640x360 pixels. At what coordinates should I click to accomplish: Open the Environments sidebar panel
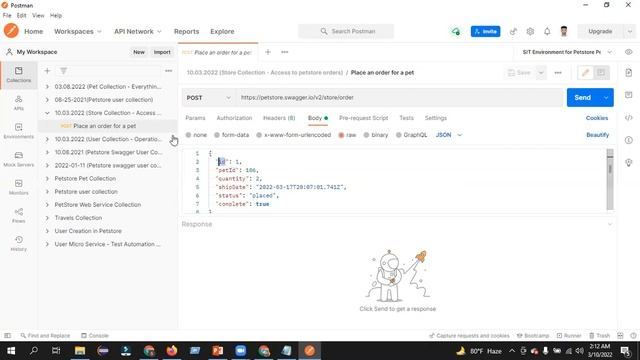18,131
